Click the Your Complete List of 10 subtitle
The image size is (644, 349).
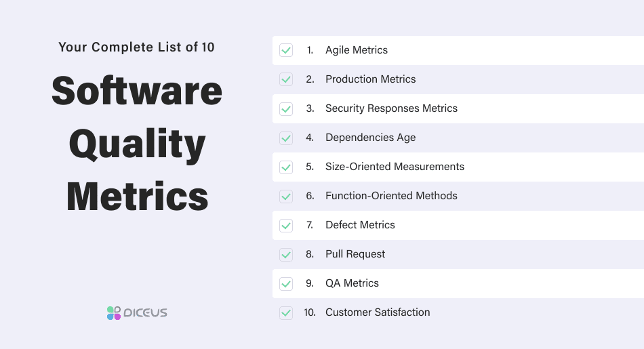pos(136,47)
